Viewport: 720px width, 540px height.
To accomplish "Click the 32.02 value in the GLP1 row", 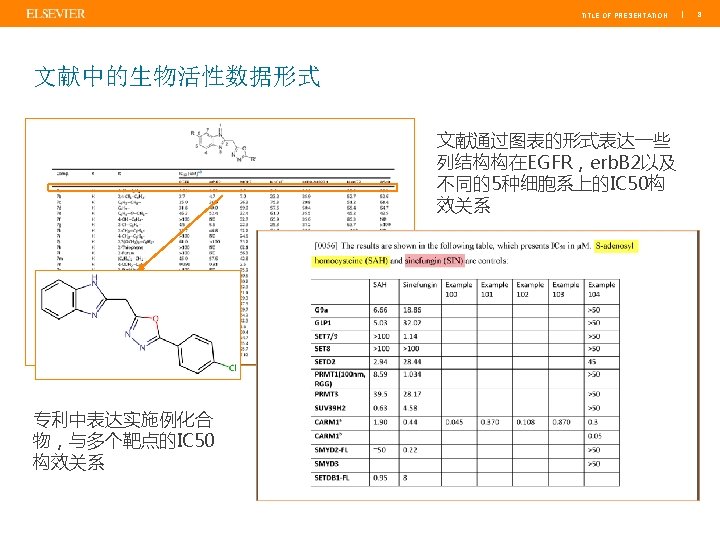I will pyautogui.click(x=412, y=323).
